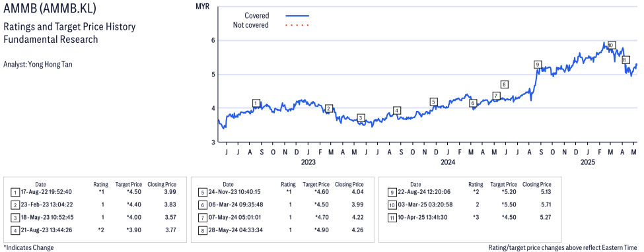Click closing price 5.71 in row 10
The width and height of the screenshot is (644, 252).
point(546,205)
